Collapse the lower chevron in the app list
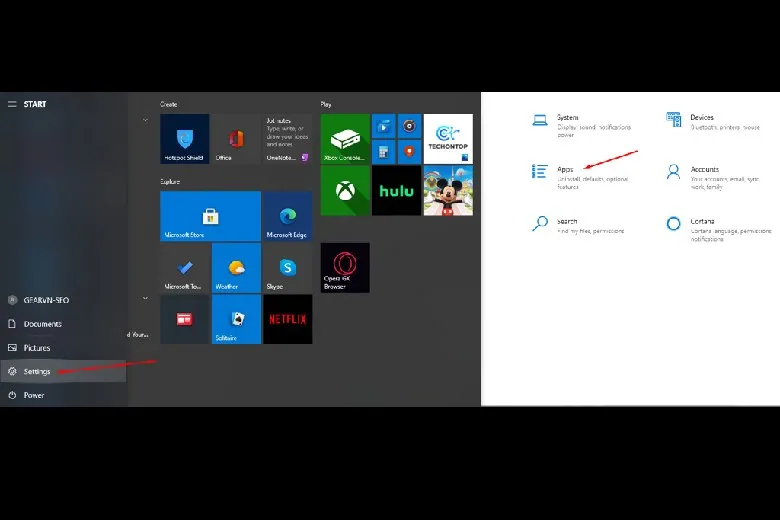 [145, 298]
